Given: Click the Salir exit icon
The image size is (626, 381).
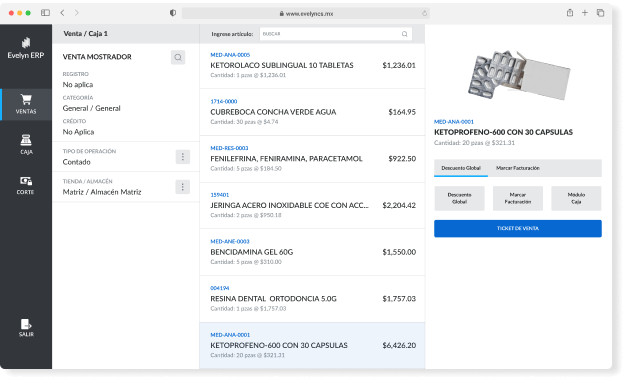Looking at the screenshot, I should click(26, 328).
